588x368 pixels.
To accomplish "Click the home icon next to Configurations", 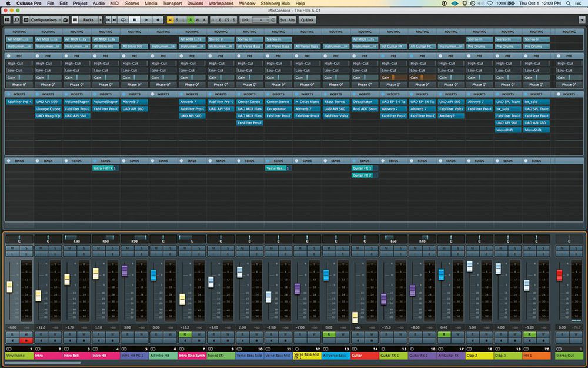I will (65, 20).
